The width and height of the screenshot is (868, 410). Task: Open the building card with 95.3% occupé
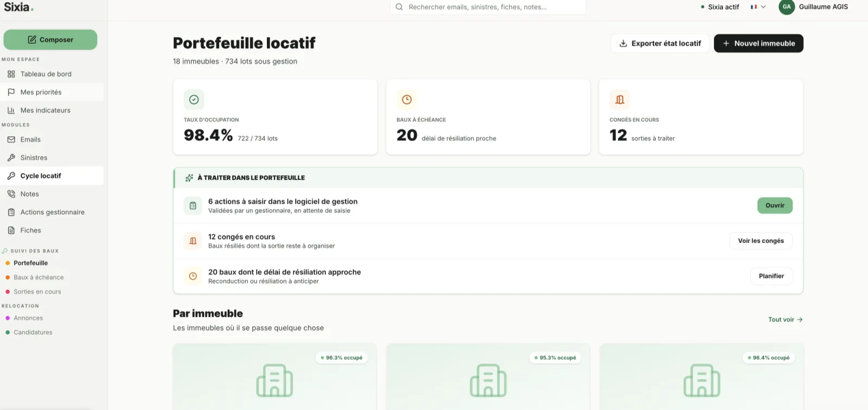pyautogui.click(x=488, y=377)
